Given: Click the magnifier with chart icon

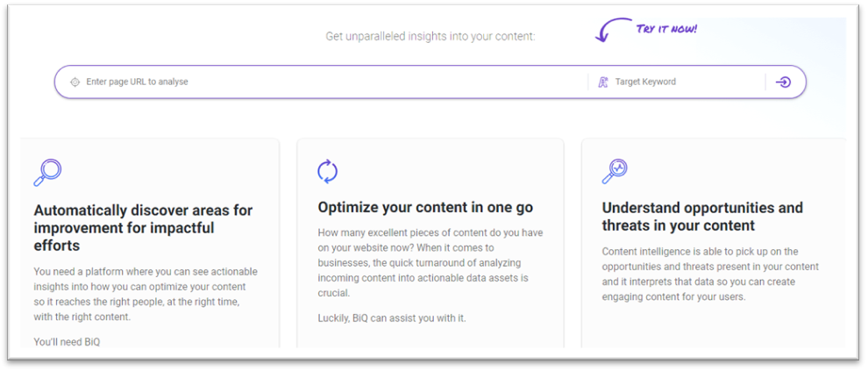Looking at the screenshot, I should point(615,171).
